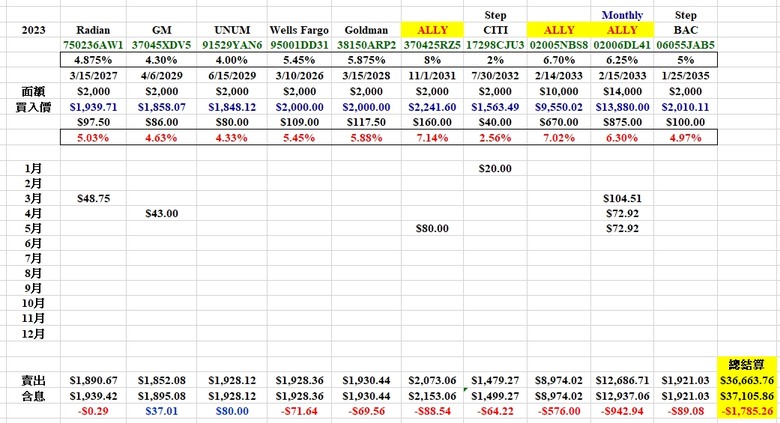Click March payment $104.51

tap(622, 199)
